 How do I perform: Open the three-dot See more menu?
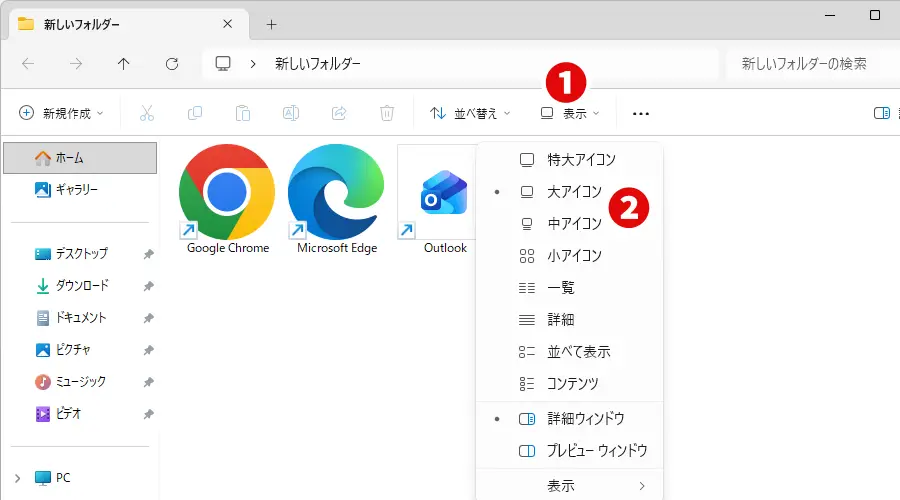[x=641, y=114]
